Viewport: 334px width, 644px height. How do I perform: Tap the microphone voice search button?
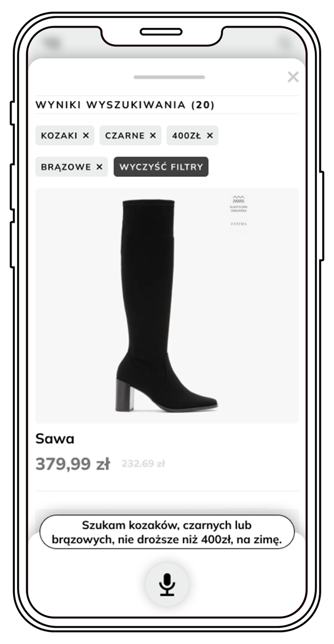pos(167,584)
